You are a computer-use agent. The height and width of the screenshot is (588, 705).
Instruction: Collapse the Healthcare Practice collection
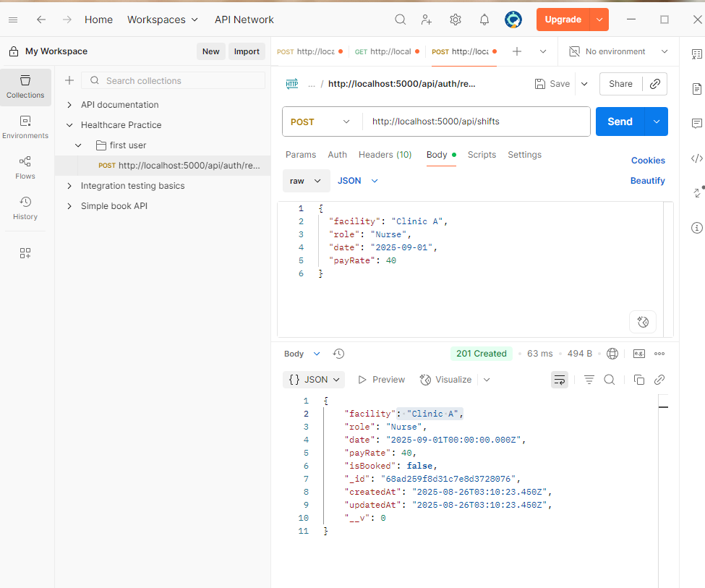coord(69,125)
